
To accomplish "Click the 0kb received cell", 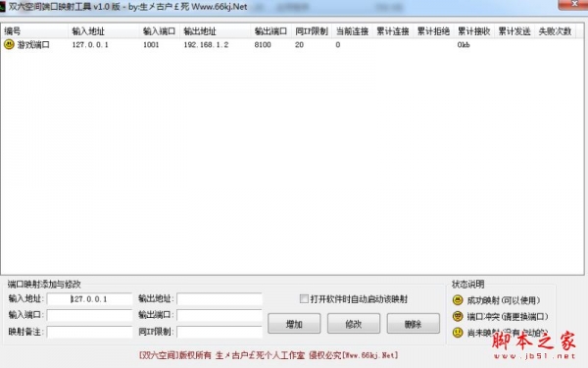I will coord(464,45).
